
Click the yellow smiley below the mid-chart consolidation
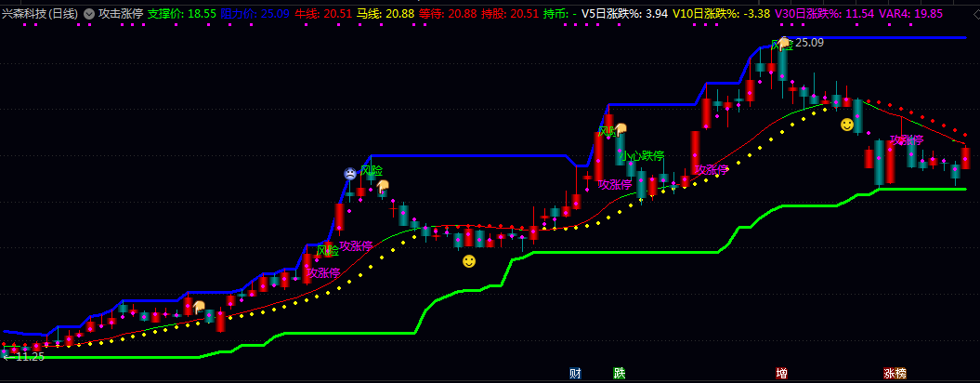(x=469, y=261)
